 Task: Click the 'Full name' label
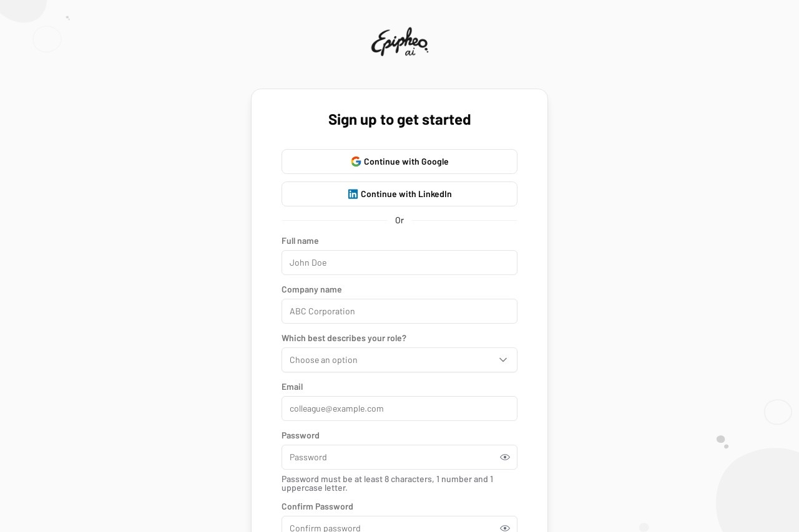click(300, 241)
